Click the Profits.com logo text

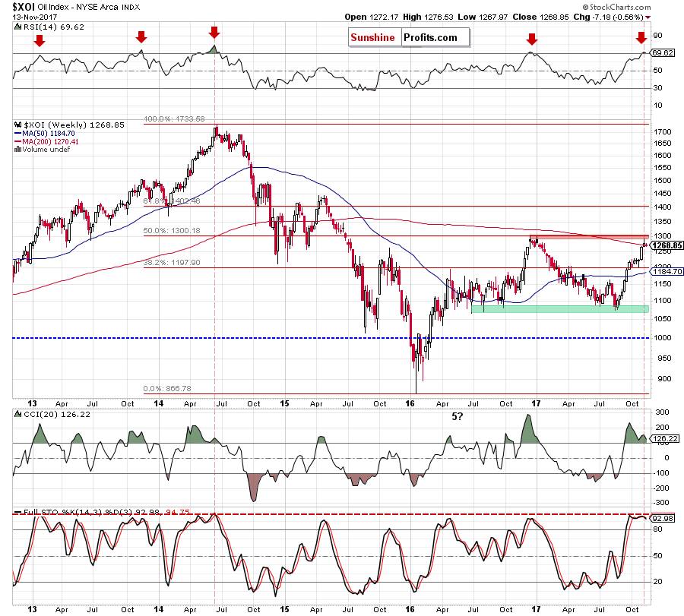430,37
